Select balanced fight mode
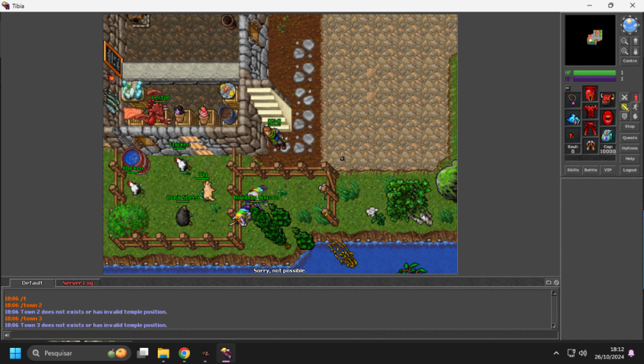This screenshot has height=364, width=644. click(x=624, y=107)
